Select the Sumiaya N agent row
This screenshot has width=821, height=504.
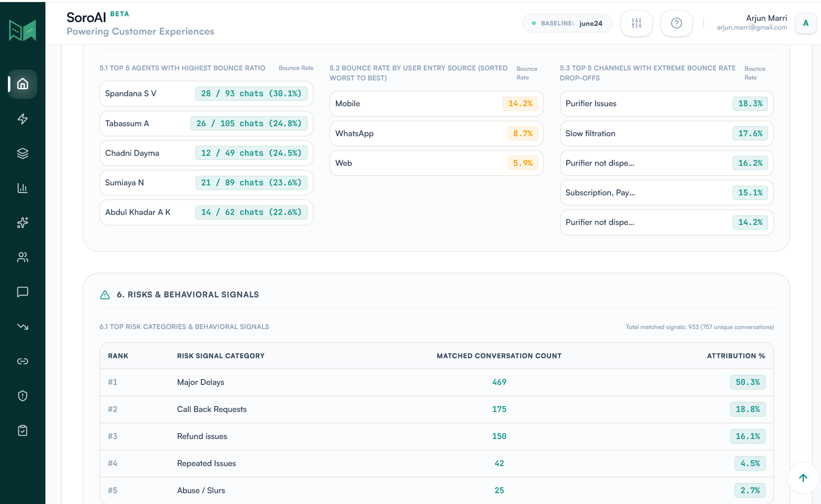[206, 182]
